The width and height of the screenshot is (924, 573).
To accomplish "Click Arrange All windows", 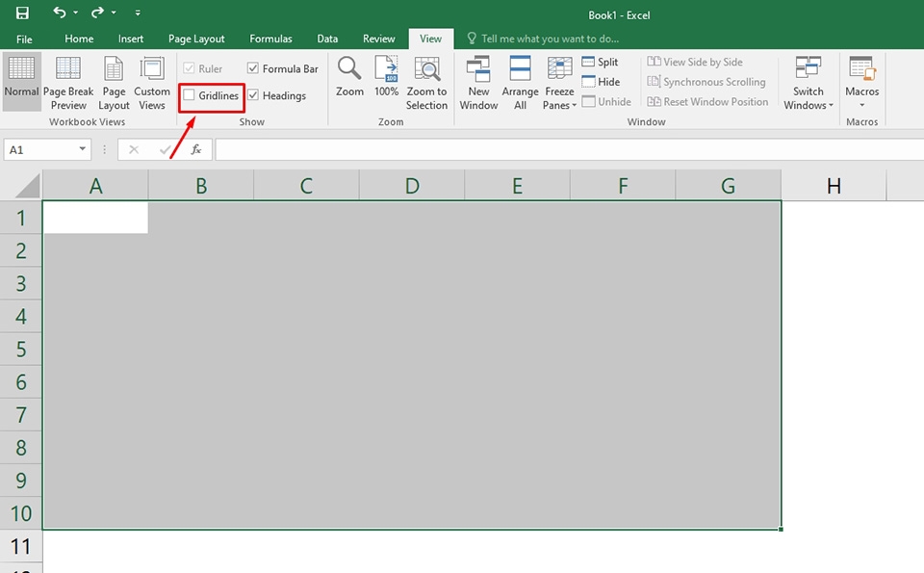I will click(520, 83).
